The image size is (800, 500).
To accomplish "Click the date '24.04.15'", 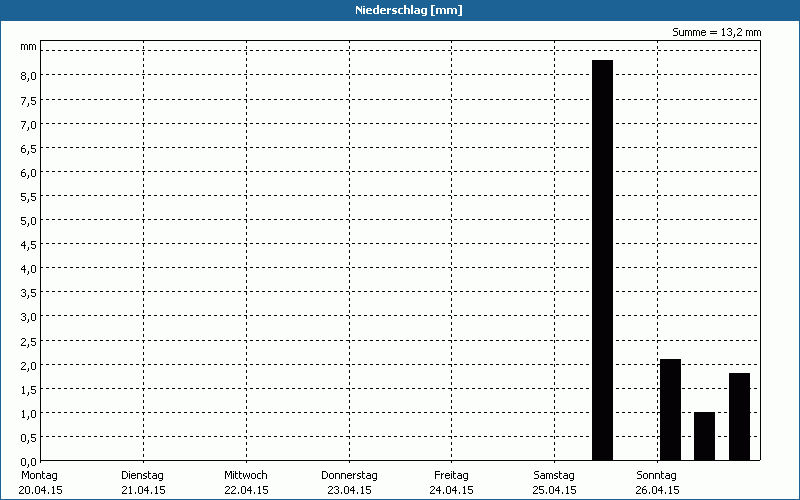I will point(452,491).
